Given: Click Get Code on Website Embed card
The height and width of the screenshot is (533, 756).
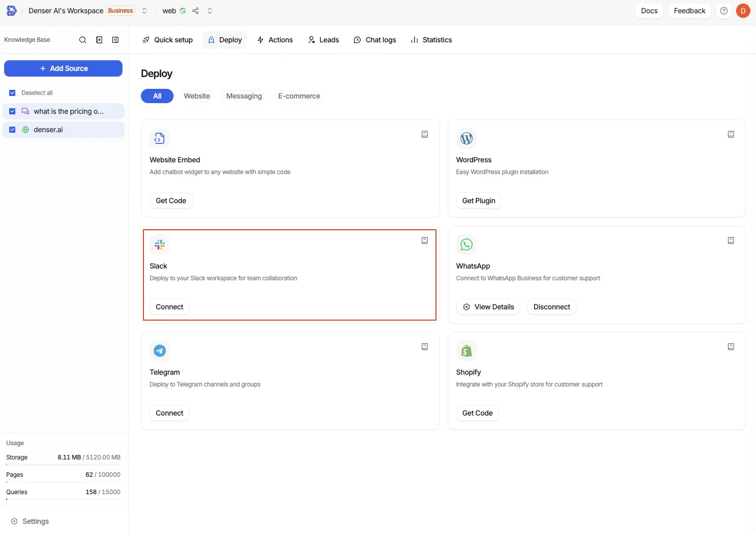Looking at the screenshot, I should [171, 201].
